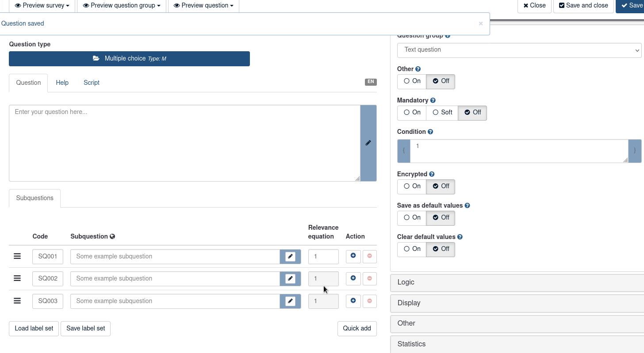Click the pencil editor icon for question text
The height and width of the screenshot is (353, 644).
pos(368,143)
